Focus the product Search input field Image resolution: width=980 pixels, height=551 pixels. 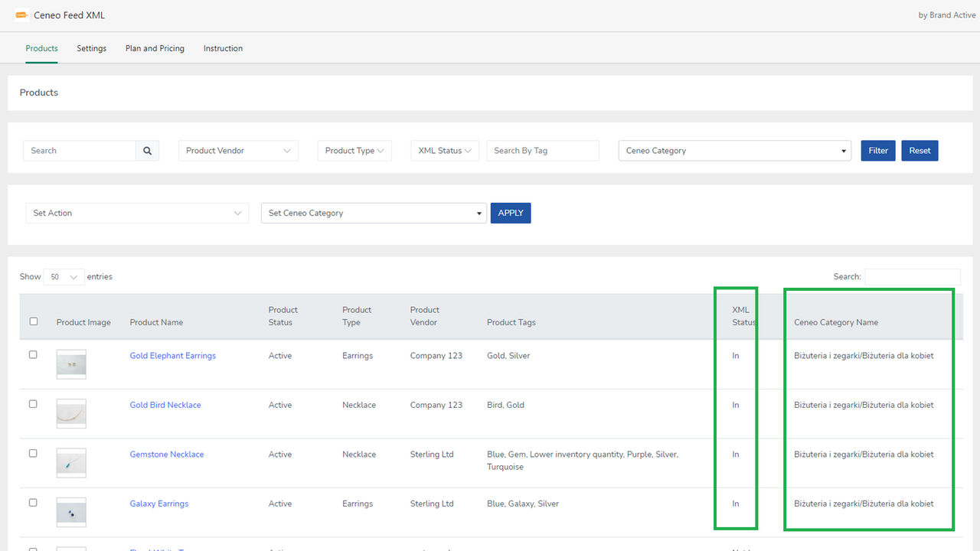pos(80,151)
